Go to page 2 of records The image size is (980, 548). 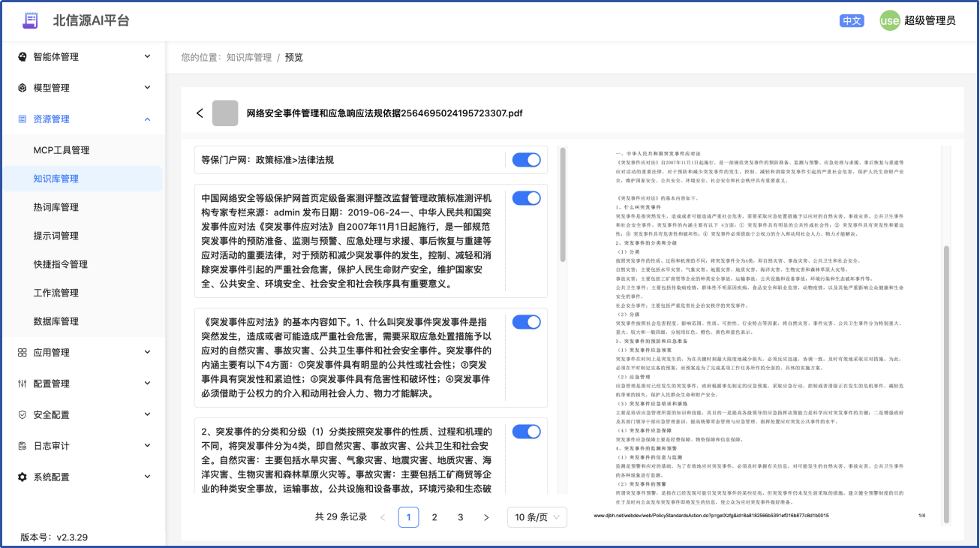434,517
